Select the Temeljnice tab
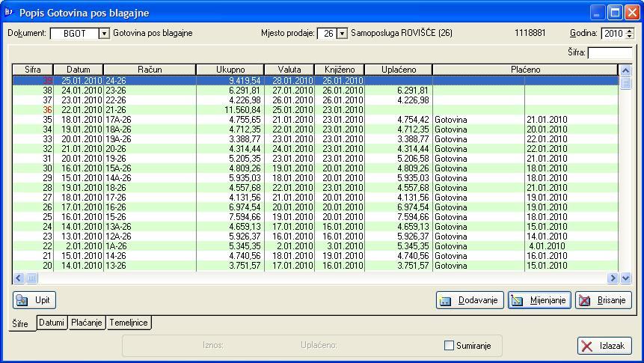Screen dimensions: 644x363 click(129, 323)
